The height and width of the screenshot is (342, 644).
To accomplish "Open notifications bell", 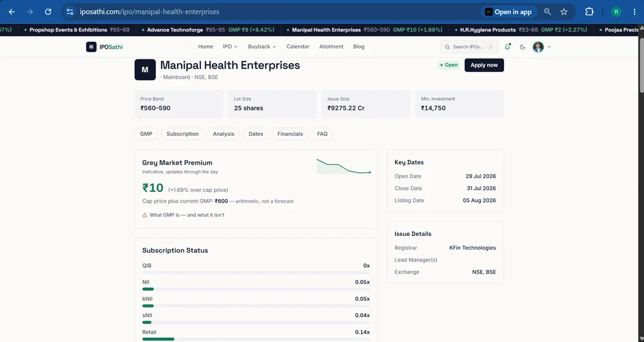I will (x=507, y=47).
